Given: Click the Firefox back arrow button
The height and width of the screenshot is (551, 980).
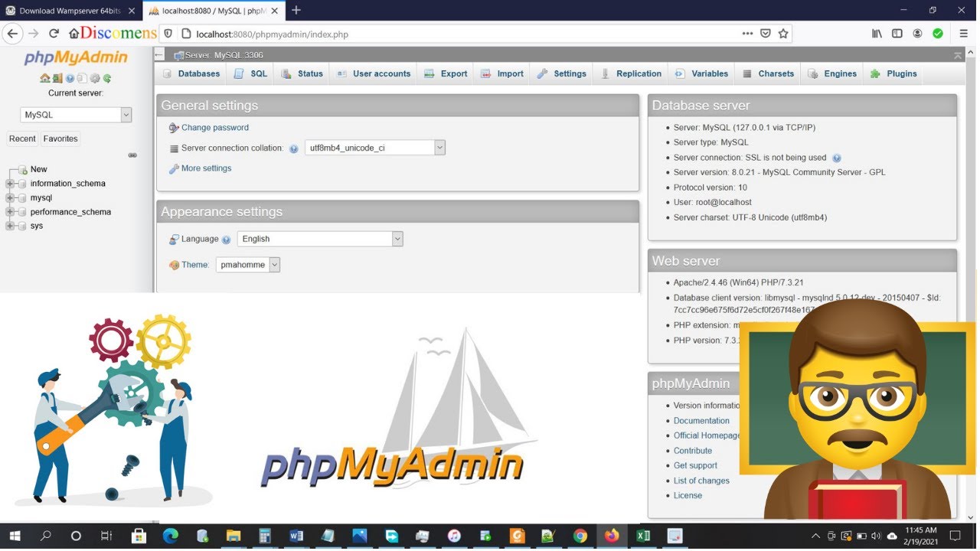Looking at the screenshot, I should [x=12, y=34].
